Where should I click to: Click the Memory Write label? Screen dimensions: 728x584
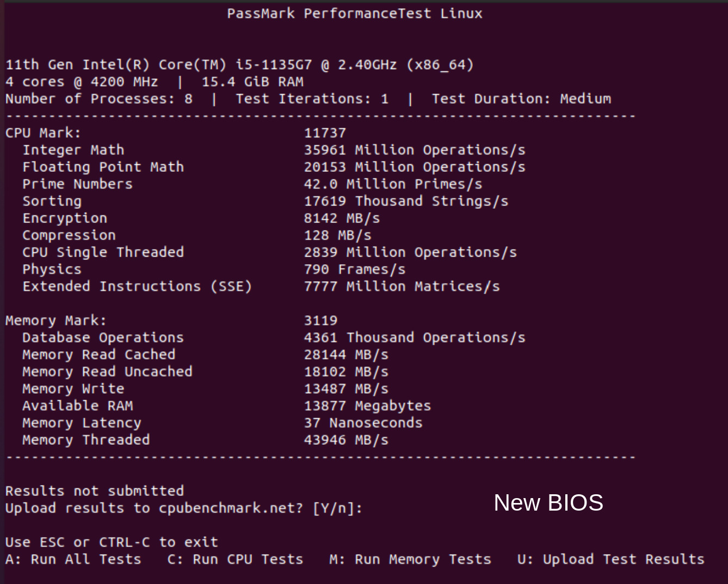(73, 389)
